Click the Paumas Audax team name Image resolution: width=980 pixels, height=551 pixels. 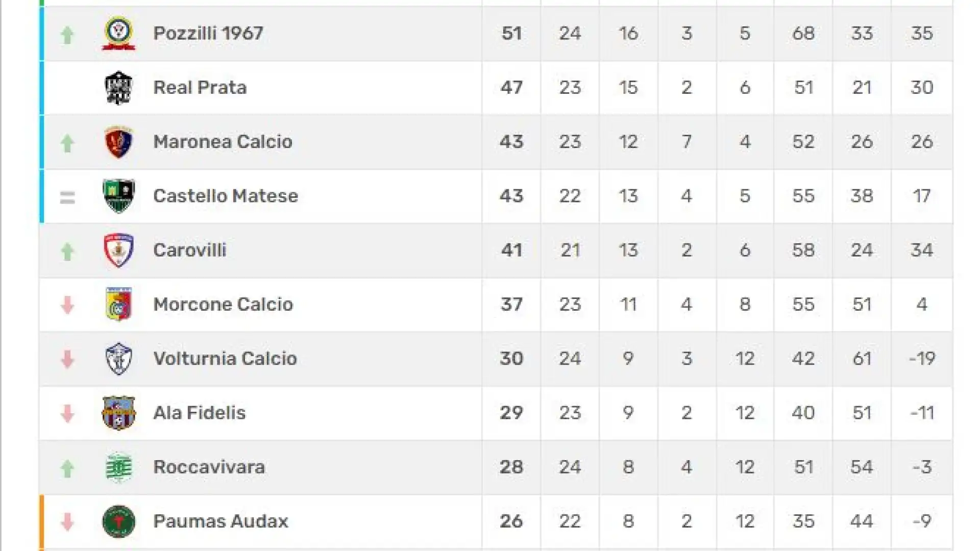click(220, 521)
